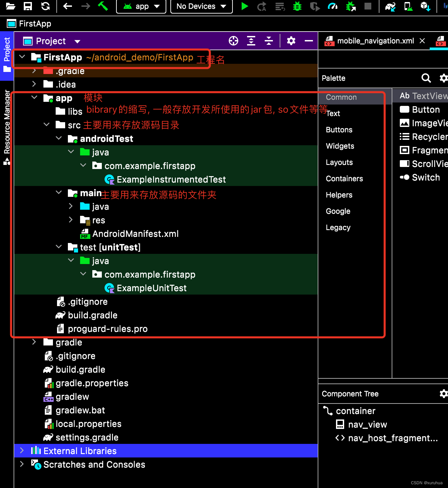Debug the app with the green bug icon
This screenshot has height=488, width=448.
(x=297, y=6)
